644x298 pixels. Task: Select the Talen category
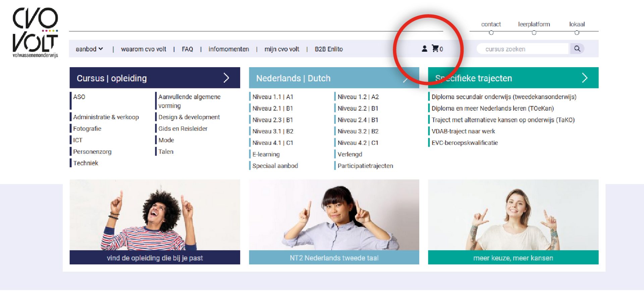click(166, 152)
